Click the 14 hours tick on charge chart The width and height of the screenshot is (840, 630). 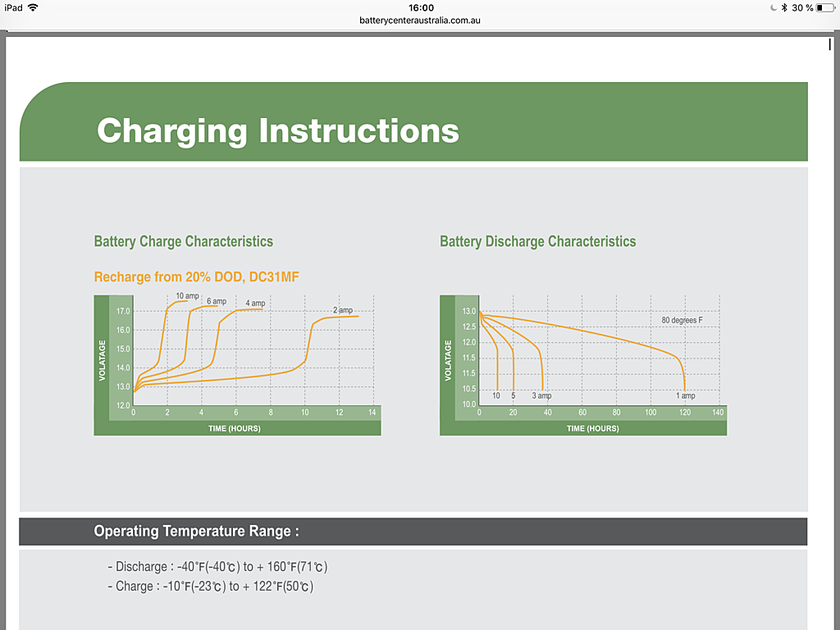coord(372,413)
